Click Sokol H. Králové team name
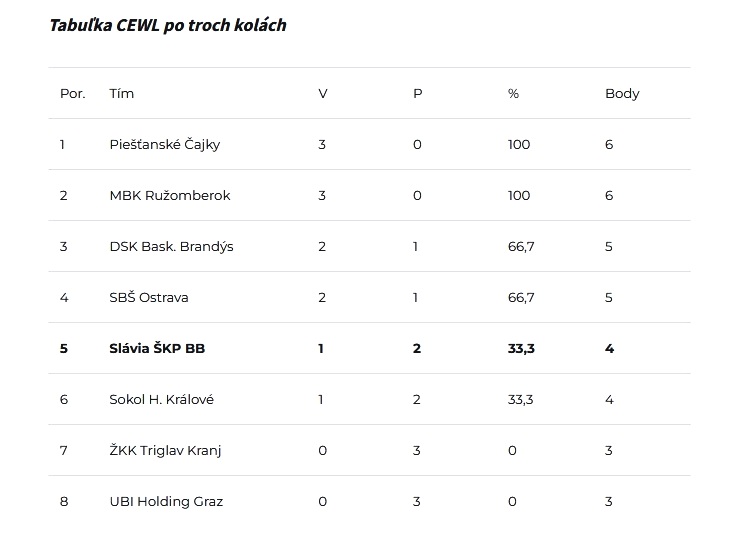 (161, 399)
